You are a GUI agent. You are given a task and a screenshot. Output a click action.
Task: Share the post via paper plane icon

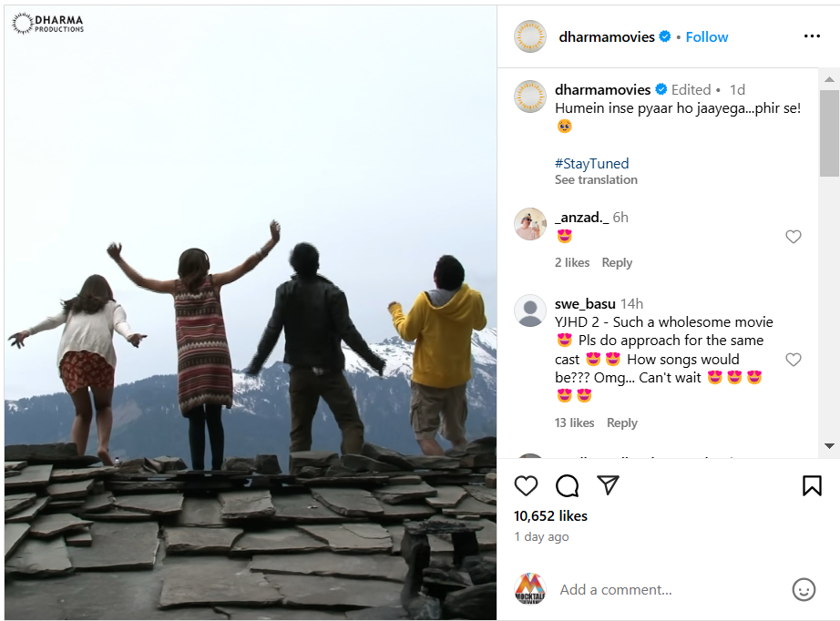[608, 485]
